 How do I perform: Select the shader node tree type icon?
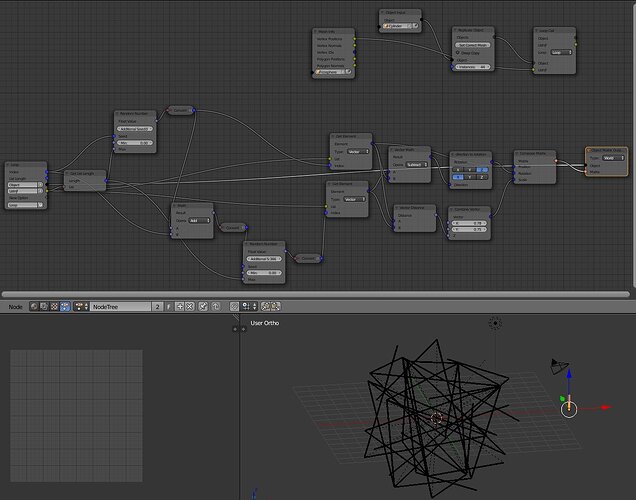point(34,307)
